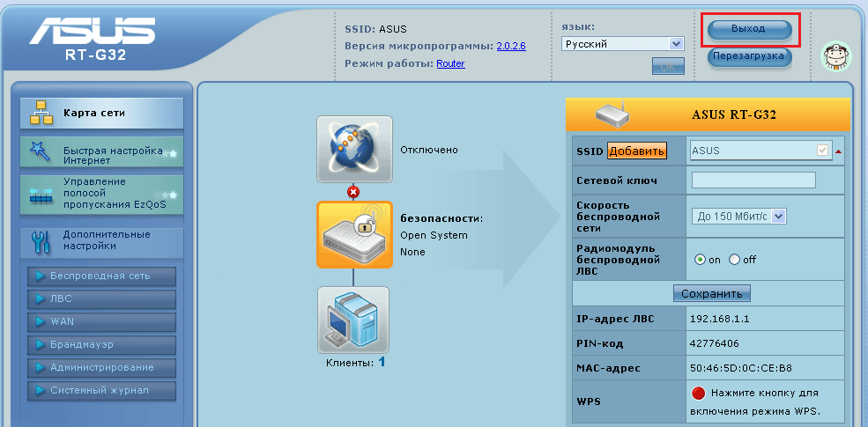Click the red disconnected X status icon
868x427 pixels.
click(353, 192)
